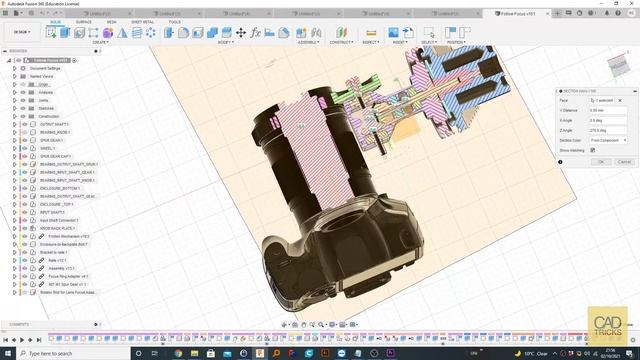This screenshot has height=360, width=640.
Task: Click the timeline Play button
Action: click(x=22, y=340)
